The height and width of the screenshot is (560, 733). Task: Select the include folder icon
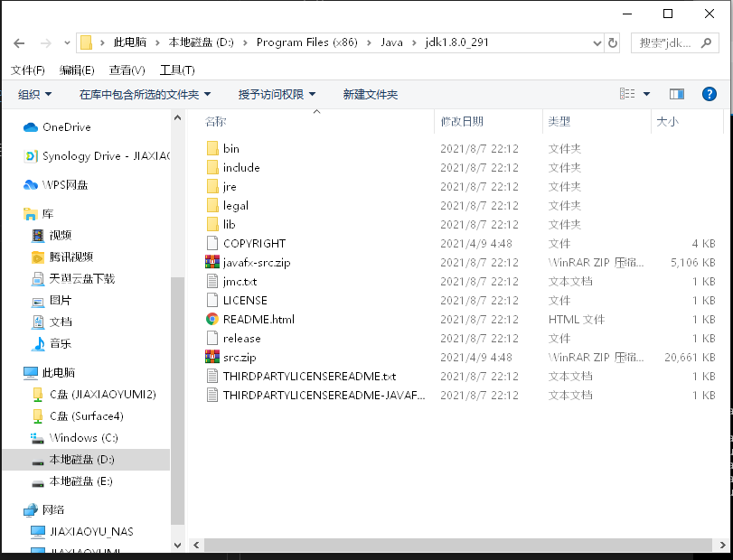coord(212,167)
